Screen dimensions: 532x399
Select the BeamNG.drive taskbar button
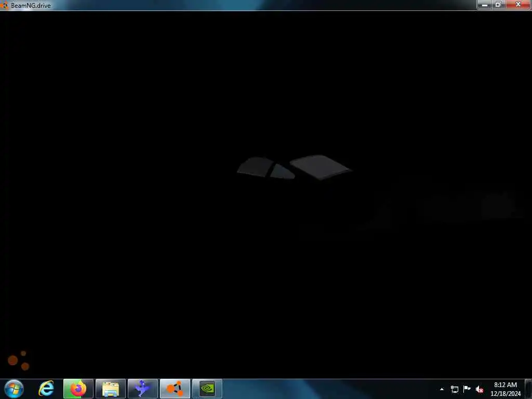175,389
